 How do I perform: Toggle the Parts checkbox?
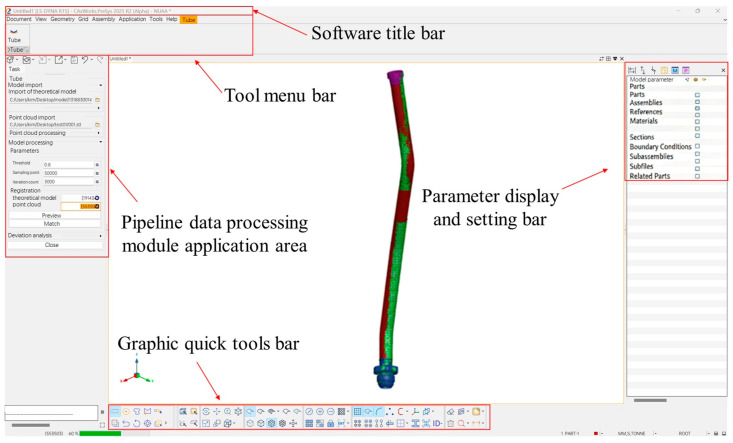pyautogui.click(x=697, y=95)
